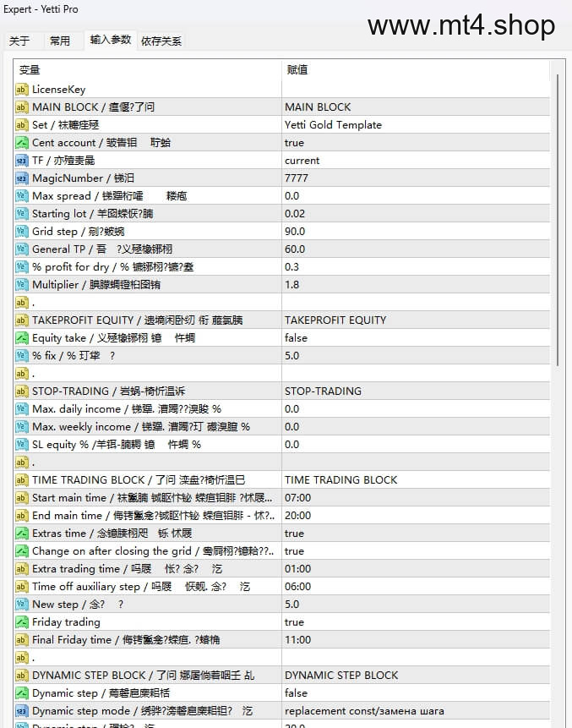The height and width of the screenshot is (728, 572).
Task: Click the icon beside TIME TRADING BLOCK variable
Action: tap(22, 479)
